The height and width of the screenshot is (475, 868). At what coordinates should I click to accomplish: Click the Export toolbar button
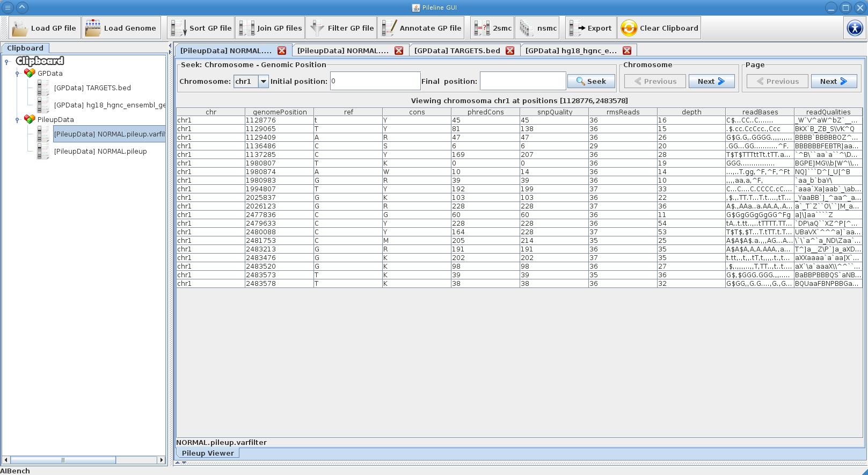[x=590, y=28]
